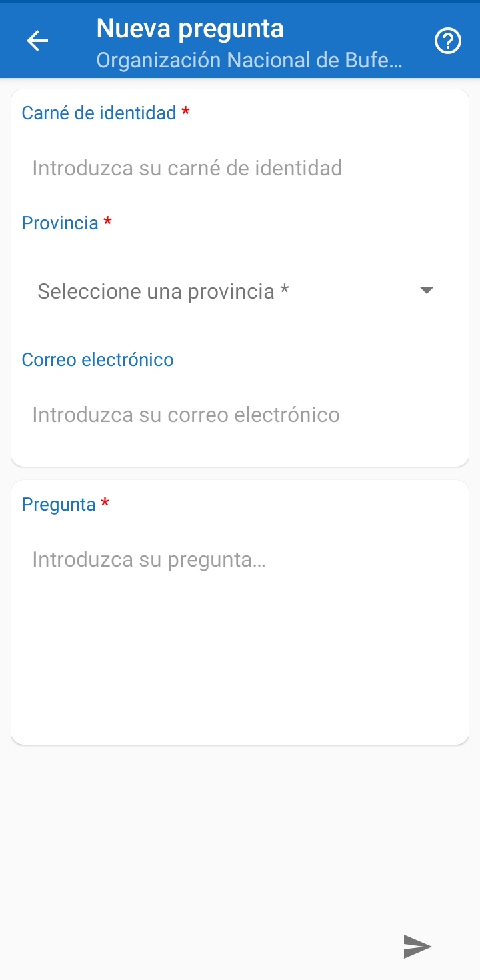The height and width of the screenshot is (980, 480).
Task: Click the "Pregunta" section label
Action: pyautogui.click(x=59, y=505)
